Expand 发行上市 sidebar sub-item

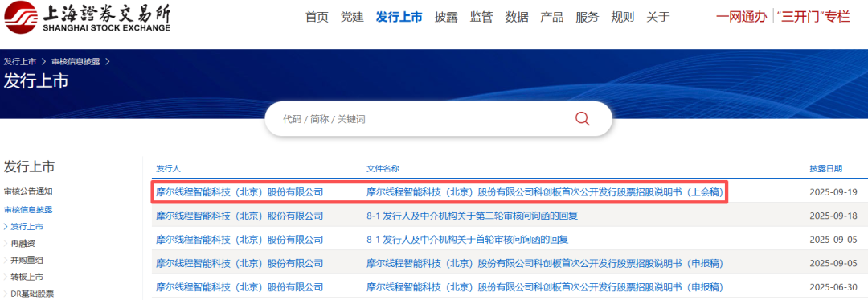click(27, 226)
